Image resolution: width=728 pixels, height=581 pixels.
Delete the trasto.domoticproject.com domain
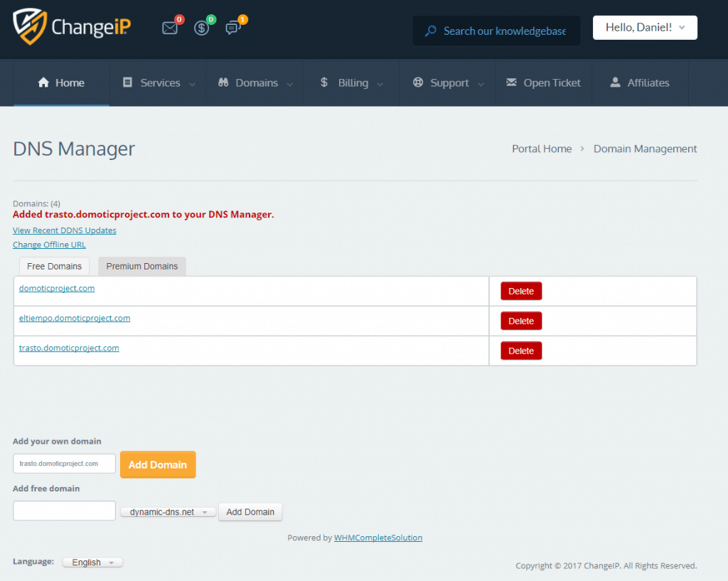tap(520, 350)
